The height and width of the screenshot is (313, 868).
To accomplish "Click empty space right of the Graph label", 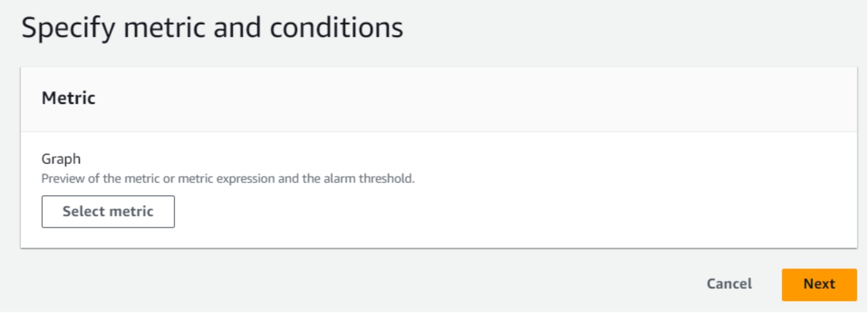I will coord(423,159).
